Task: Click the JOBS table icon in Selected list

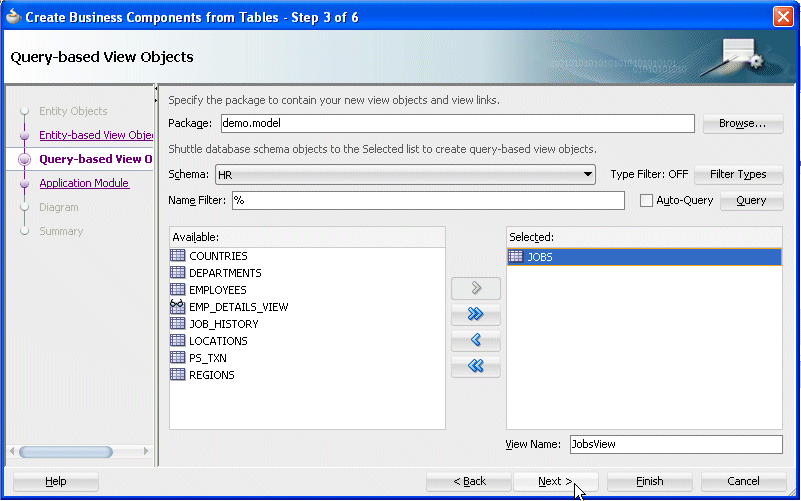Action: point(516,256)
